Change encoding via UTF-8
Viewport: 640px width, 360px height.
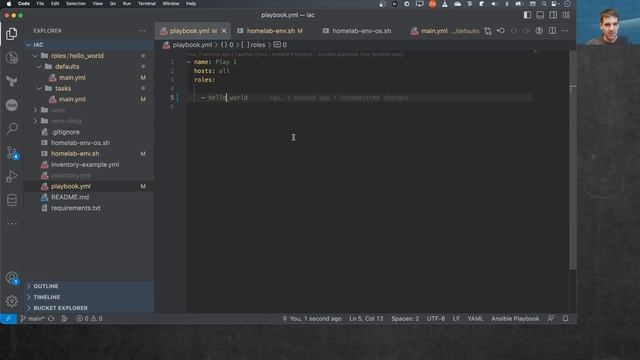436,319
